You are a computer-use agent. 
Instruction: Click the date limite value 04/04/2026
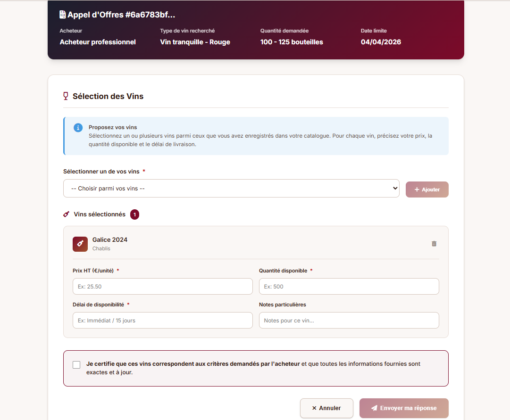coord(381,42)
